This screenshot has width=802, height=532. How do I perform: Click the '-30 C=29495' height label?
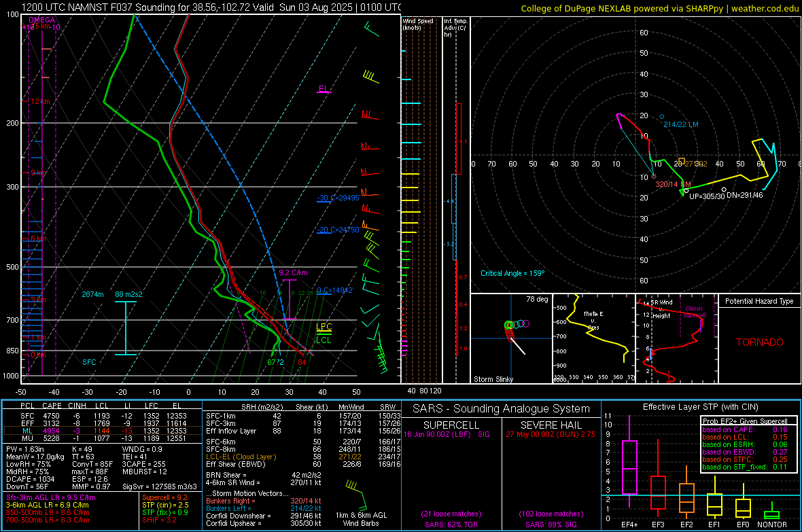[338, 198]
